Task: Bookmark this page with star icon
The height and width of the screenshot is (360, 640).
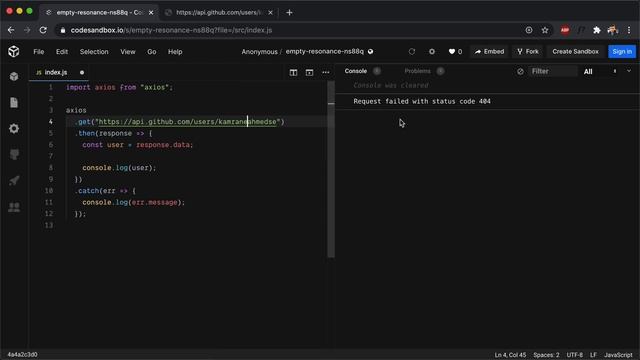Action: (x=544, y=30)
